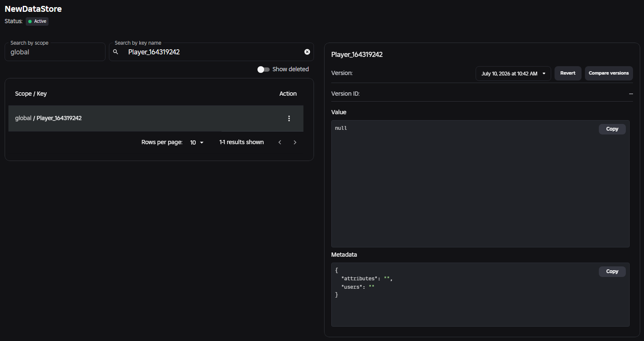Copy the Metadata contents
The width and height of the screenshot is (644, 341).
612,271
